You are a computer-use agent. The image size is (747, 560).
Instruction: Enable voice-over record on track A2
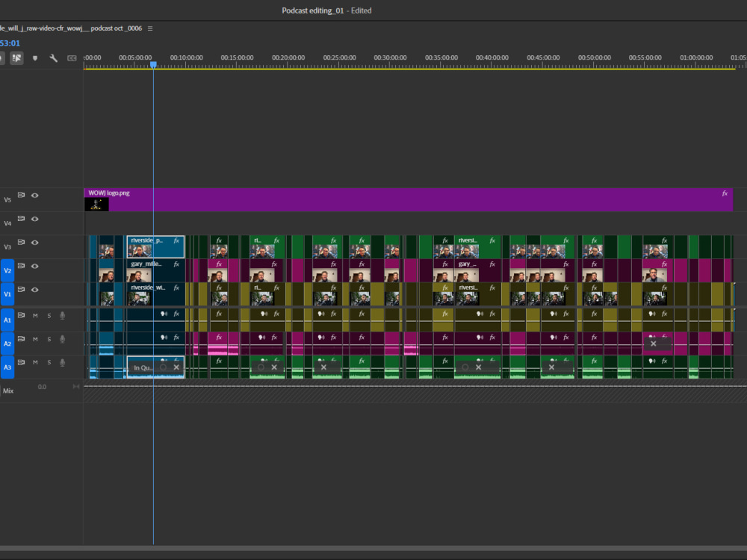63,339
